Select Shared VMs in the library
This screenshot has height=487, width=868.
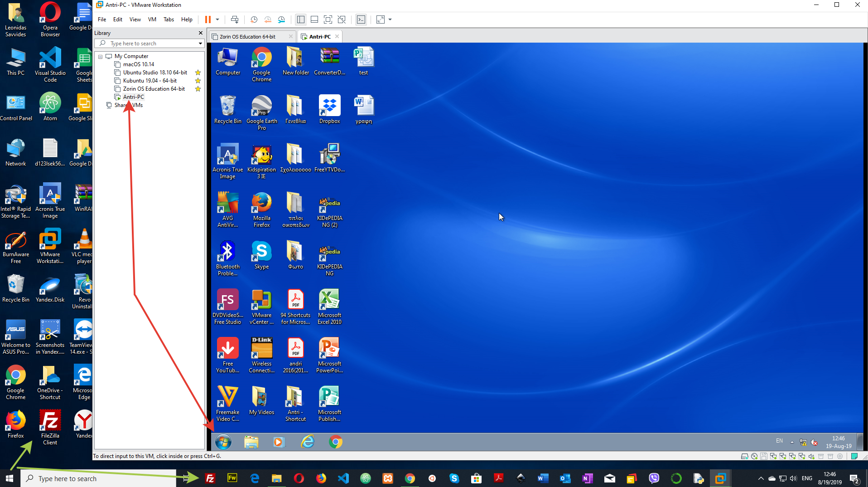coord(129,105)
